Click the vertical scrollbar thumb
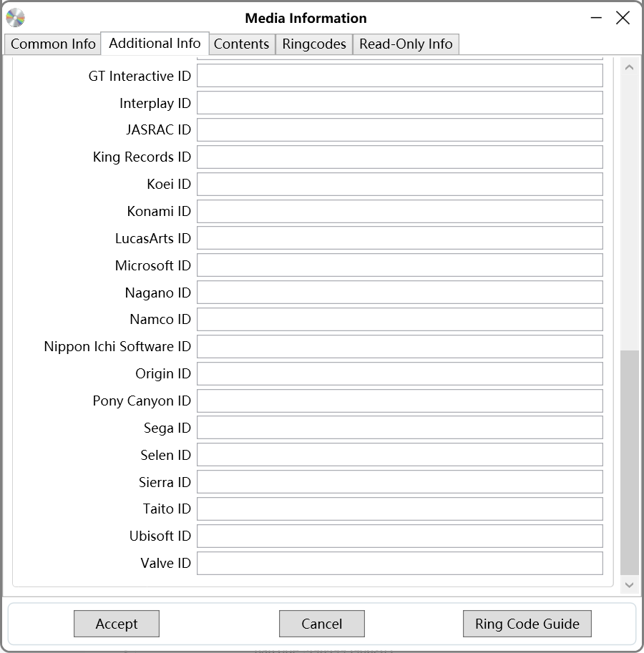This screenshot has width=644, height=653. 630,462
